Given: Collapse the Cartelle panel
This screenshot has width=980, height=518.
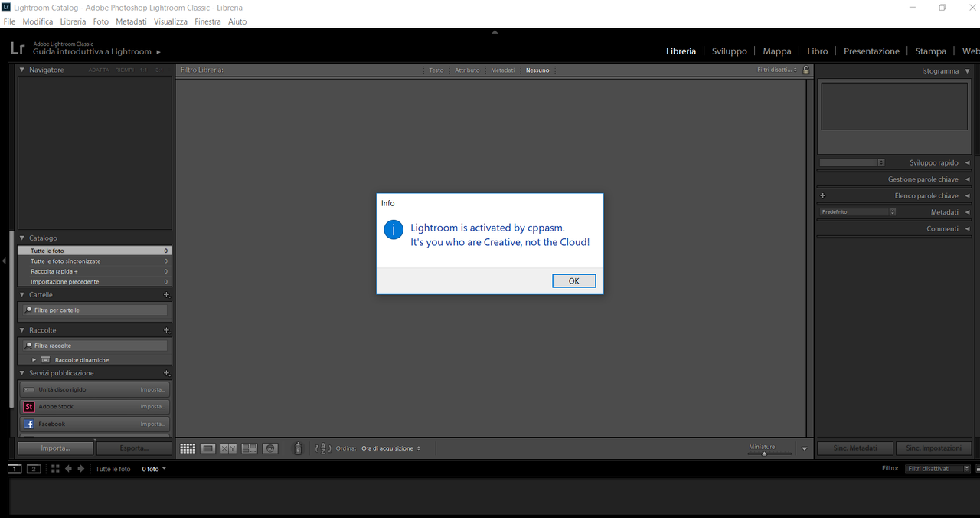Looking at the screenshot, I should coord(21,295).
